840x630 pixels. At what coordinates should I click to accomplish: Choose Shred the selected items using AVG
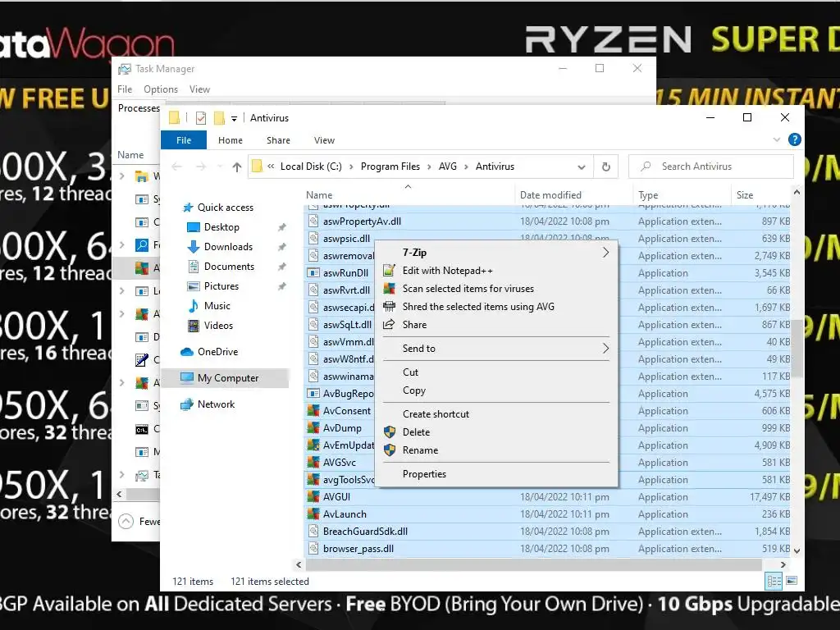coord(496,307)
